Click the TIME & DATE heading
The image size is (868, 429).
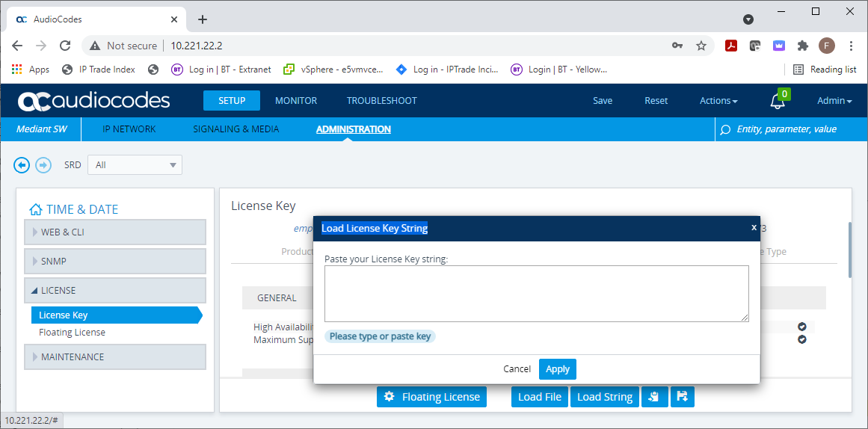coord(82,209)
